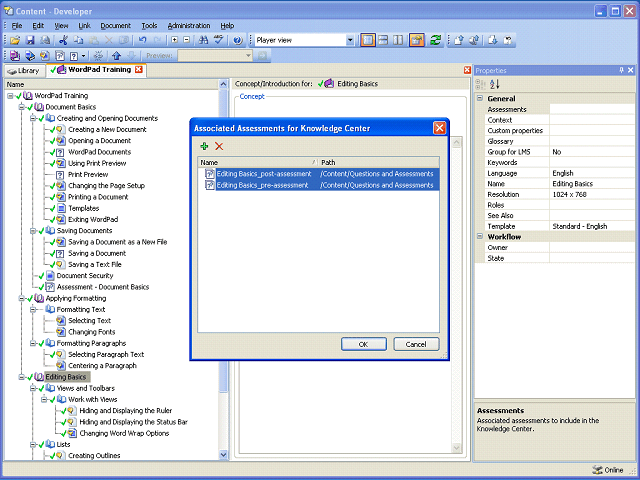Click the blue Help question-mark icon
640x480 pixels.
pyautogui.click(x=238, y=40)
